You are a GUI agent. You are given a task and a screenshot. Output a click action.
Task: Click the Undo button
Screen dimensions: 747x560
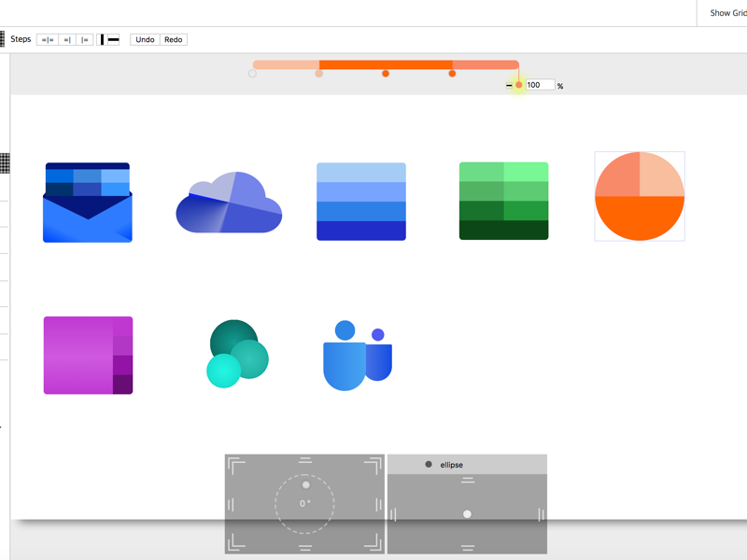(x=145, y=39)
